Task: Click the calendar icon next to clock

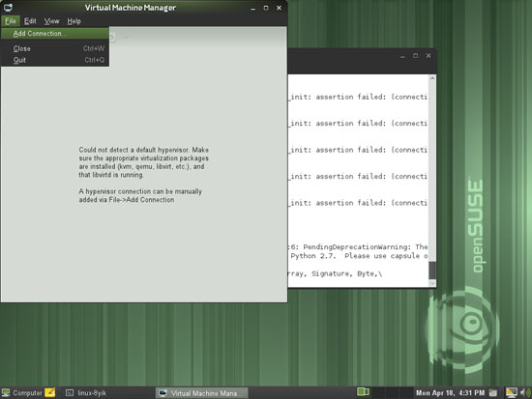Action: pyautogui.click(x=493, y=393)
